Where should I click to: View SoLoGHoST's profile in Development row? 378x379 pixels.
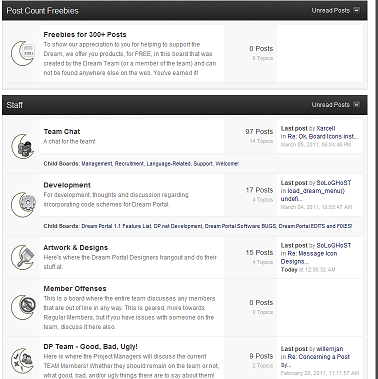334,183
